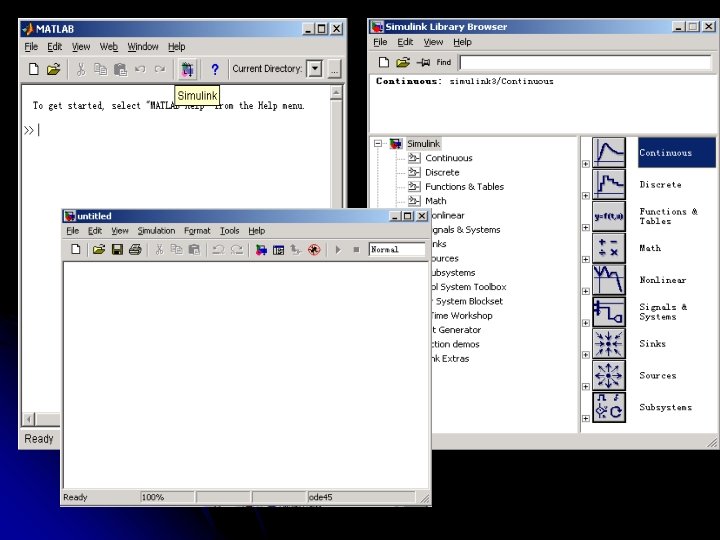Start simulation with the play button

coord(338,249)
